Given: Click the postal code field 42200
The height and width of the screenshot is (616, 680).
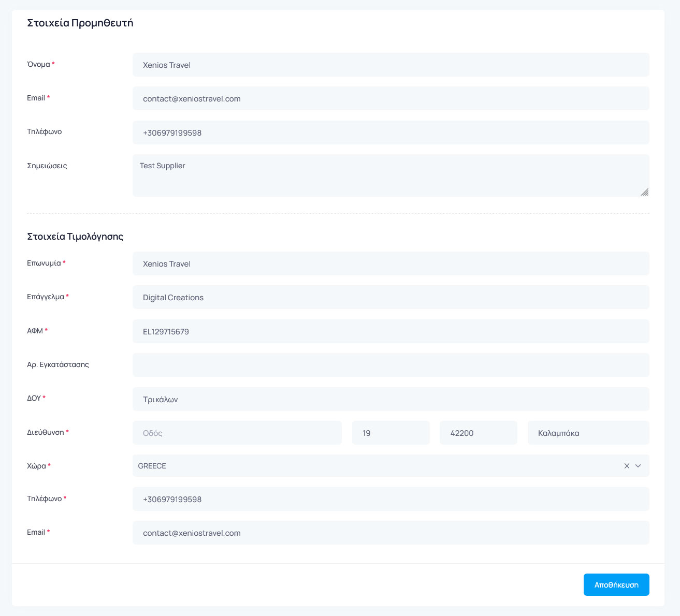Looking at the screenshot, I should coord(478,433).
